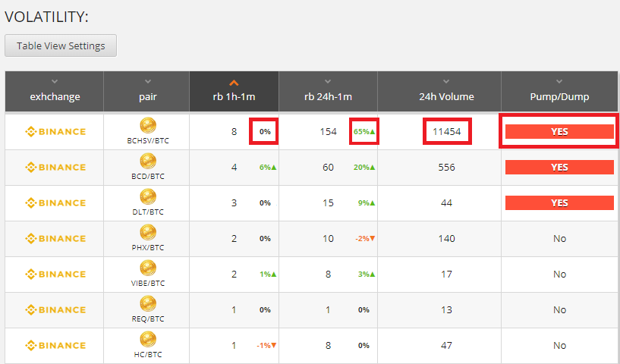Click 24h volume value 13
The image size is (620, 364).
click(446, 309)
